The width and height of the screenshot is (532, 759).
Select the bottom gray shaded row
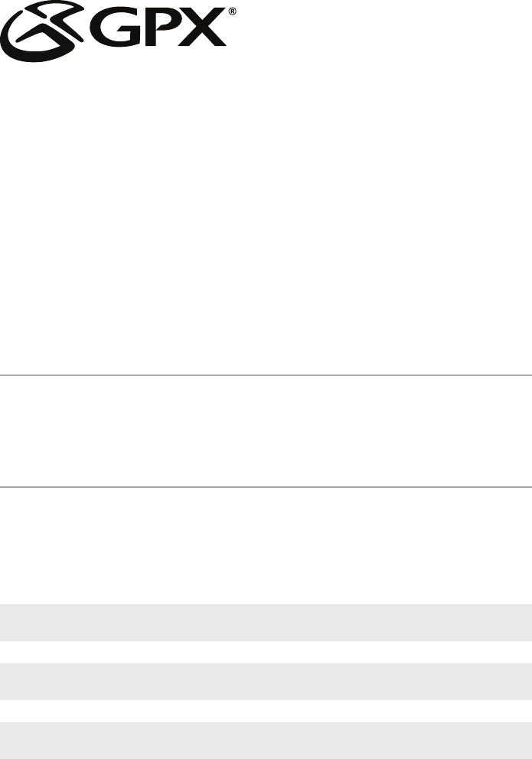[266, 740]
